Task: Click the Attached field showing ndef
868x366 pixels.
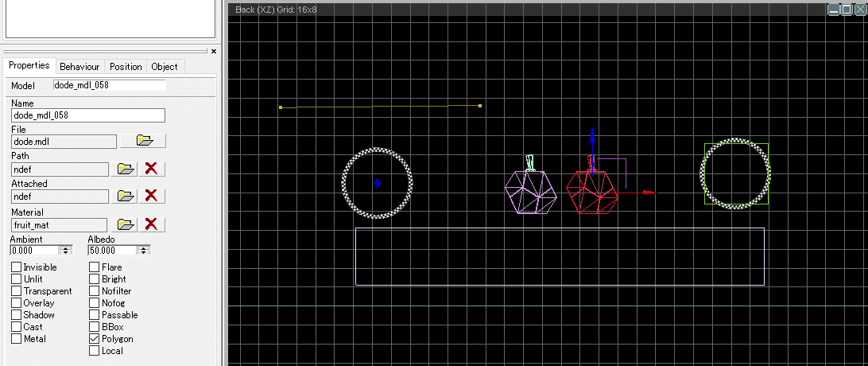Action: pos(60,196)
